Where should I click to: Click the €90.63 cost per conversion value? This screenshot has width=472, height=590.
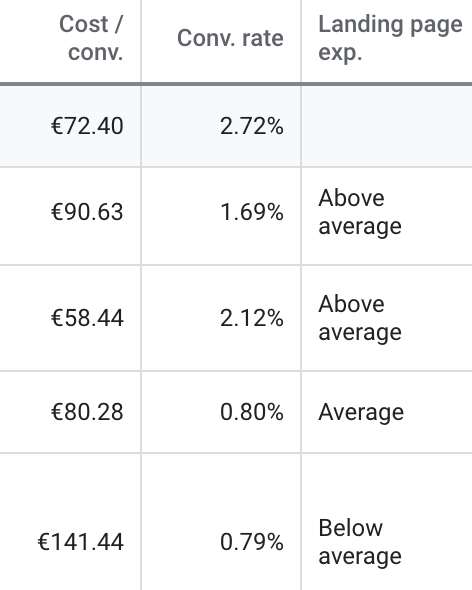[x=87, y=211]
